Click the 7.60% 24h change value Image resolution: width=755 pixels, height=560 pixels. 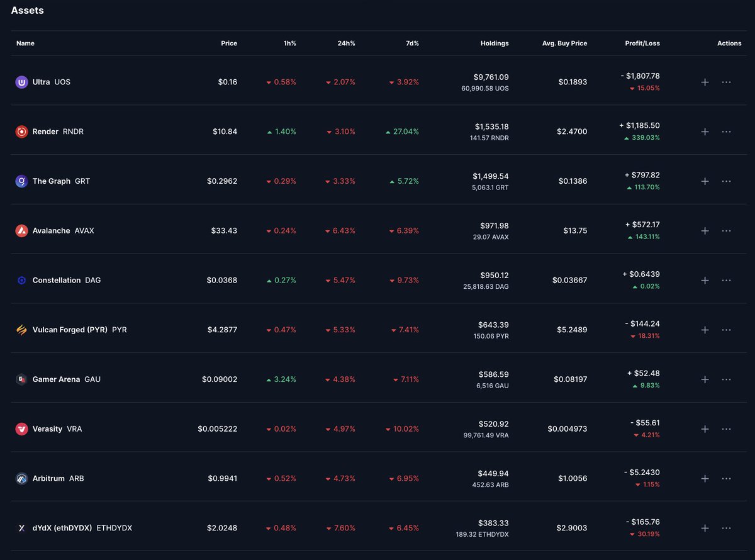(345, 528)
